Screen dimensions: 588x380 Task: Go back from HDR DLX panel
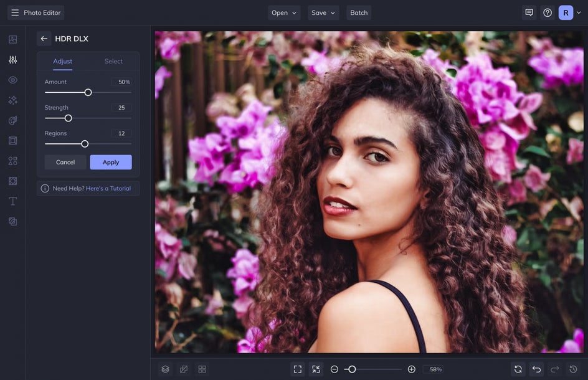[x=44, y=39]
